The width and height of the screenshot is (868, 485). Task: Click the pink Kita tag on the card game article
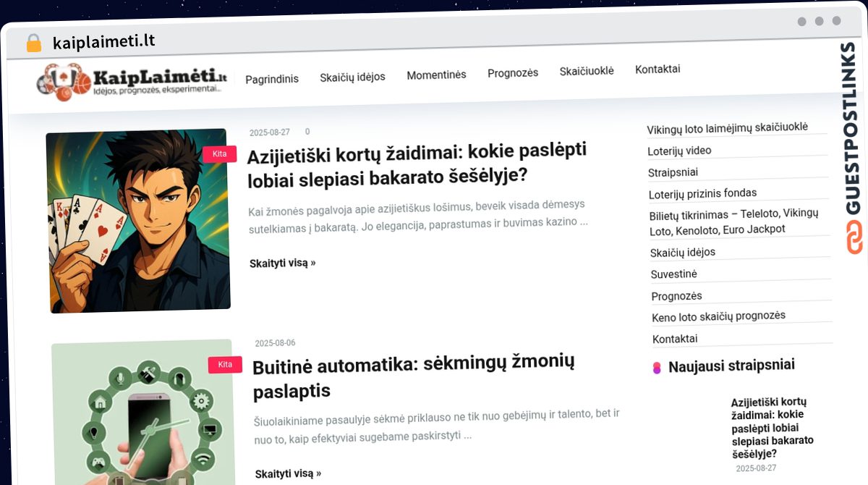click(220, 153)
